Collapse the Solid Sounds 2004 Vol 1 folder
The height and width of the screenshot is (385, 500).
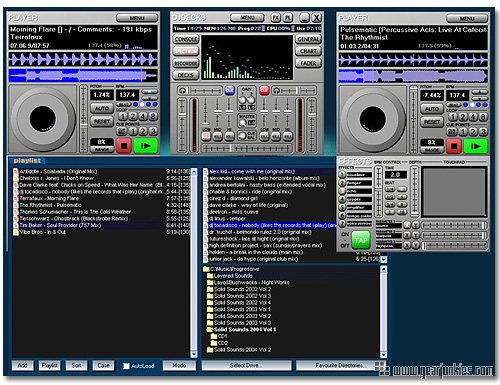[x=241, y=330]
